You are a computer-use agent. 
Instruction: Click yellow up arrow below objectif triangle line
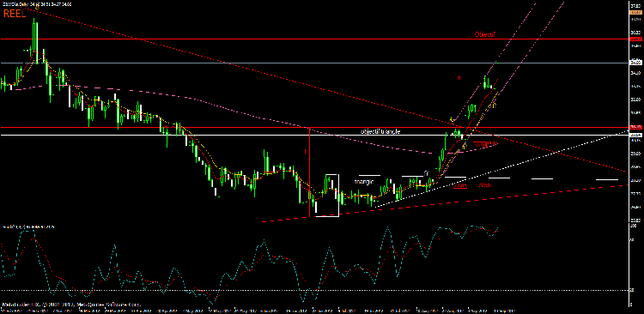coord(465,145)
